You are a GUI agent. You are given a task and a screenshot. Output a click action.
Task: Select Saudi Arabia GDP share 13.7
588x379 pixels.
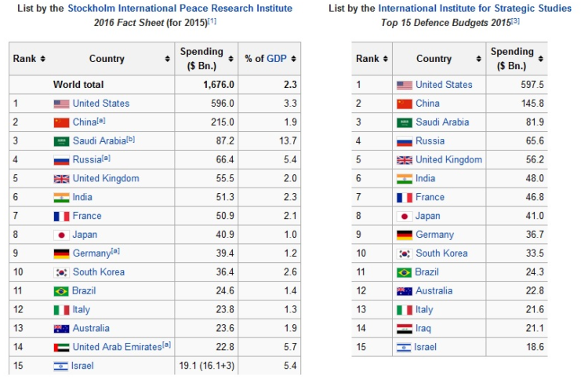pyautogui.click(x=288, y=141)
